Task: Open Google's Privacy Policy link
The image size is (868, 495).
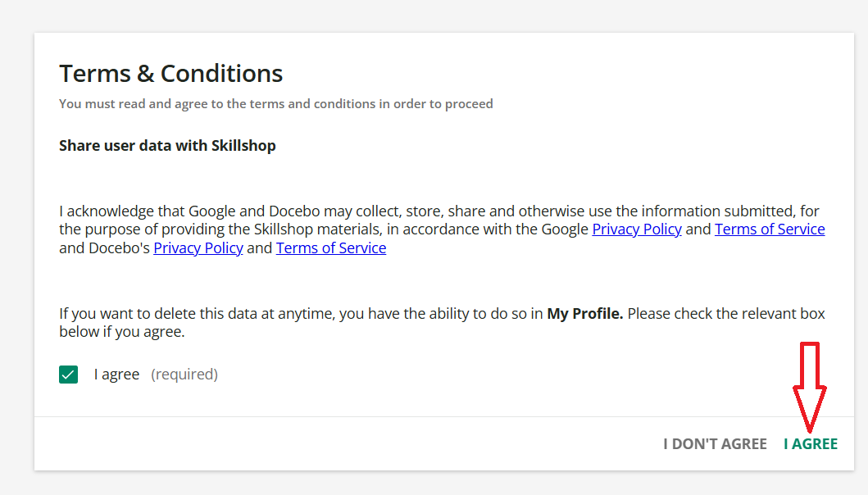Action: 637,229
